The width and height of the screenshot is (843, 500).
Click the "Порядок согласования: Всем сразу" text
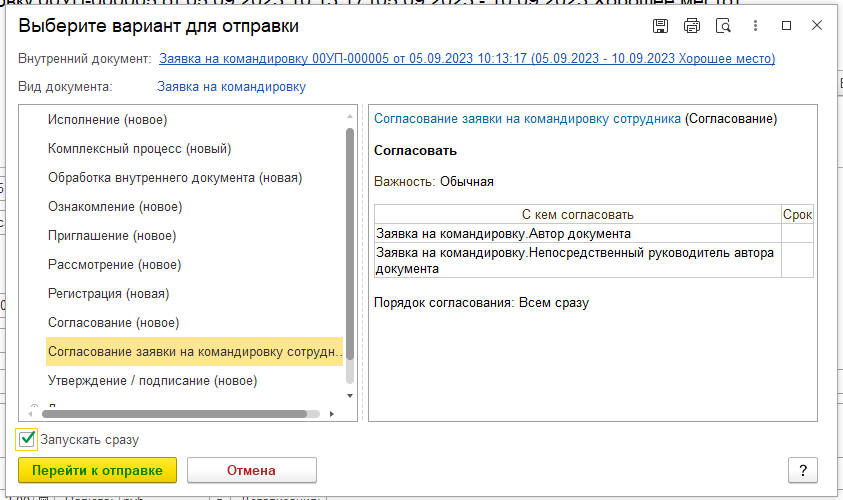point(481,303)
